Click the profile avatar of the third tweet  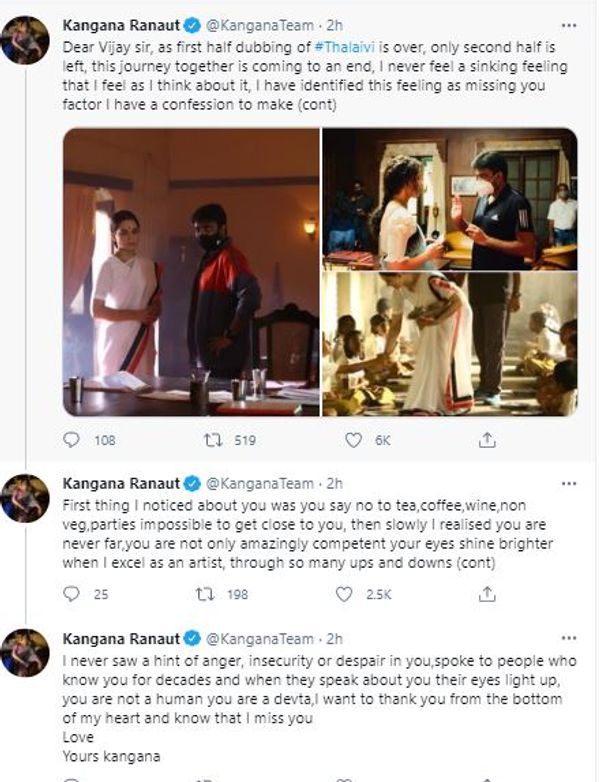(x=25, y=652)
